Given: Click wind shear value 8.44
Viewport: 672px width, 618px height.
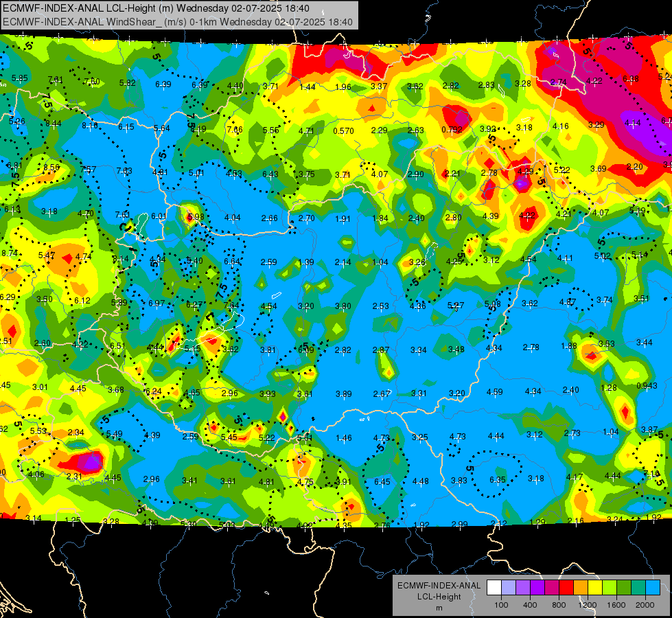Looking at the screenshot, I should [x=53, y=124].
